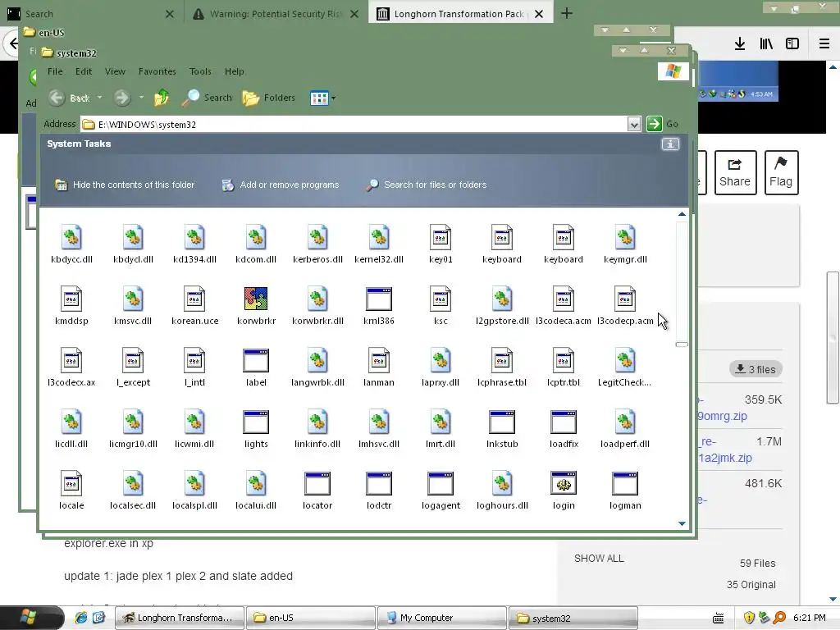Click the E:\WINDOWS\system32 address field

[x=354, y=125]
